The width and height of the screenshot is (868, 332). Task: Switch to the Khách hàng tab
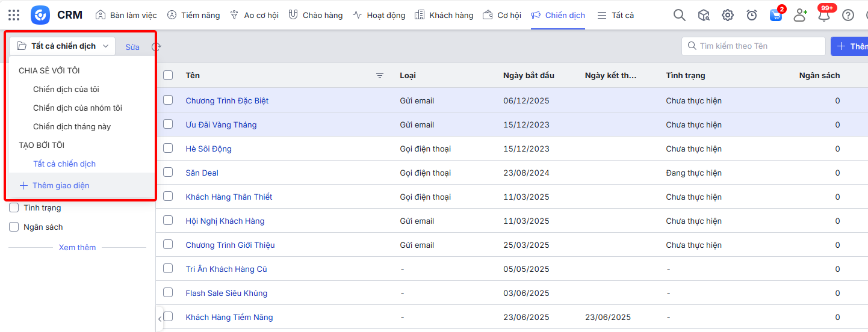445,15
